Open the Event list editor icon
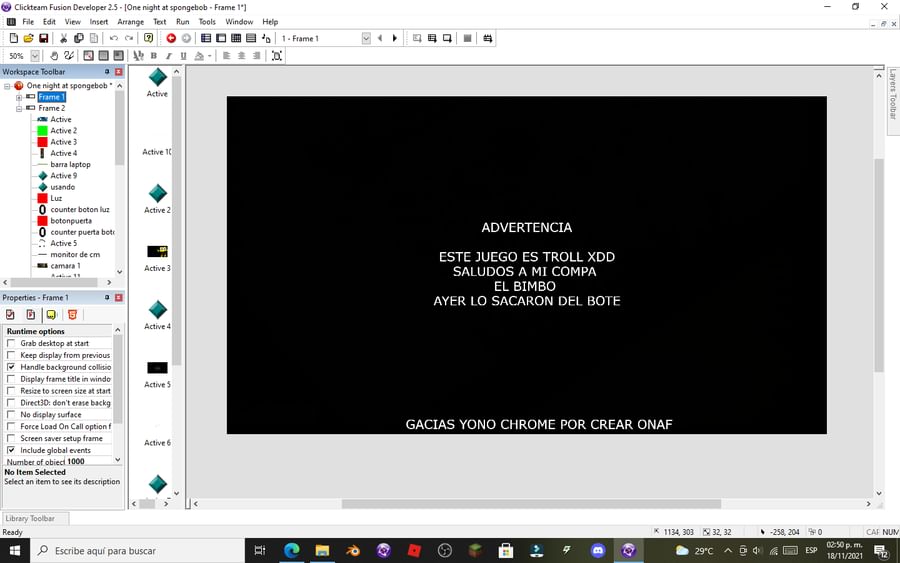Screen dimensions: 900x563 pyautogui.click(x=251, y=38)
